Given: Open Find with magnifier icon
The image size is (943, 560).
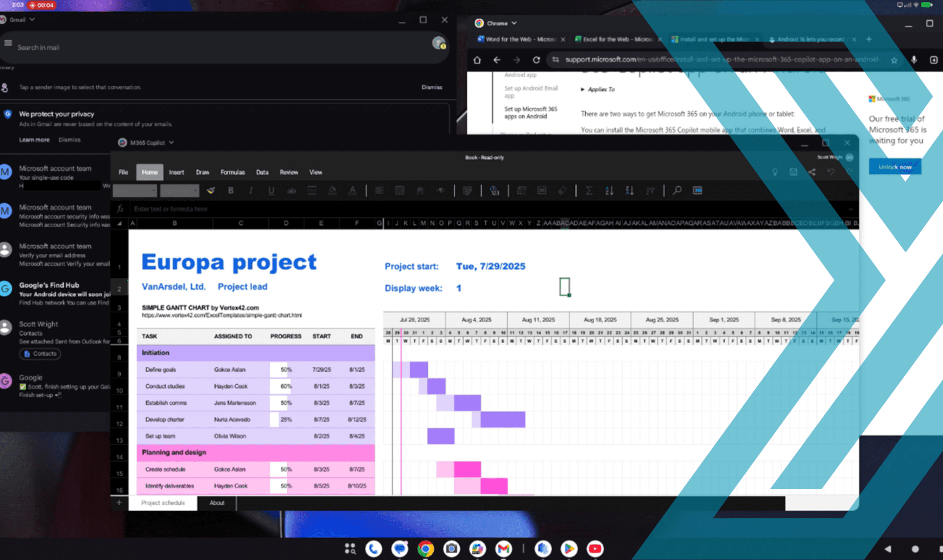Looking at the screenshot, I should pyautogui.click(x=677, y=190).
